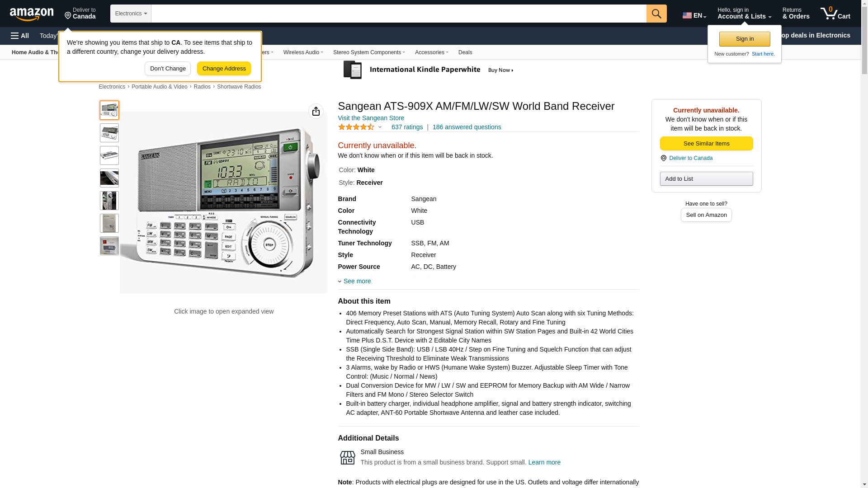The width and height of the screenshot is (868, 488).
Task: Open the Electronics search category dropdown
Action: point(131,14)
